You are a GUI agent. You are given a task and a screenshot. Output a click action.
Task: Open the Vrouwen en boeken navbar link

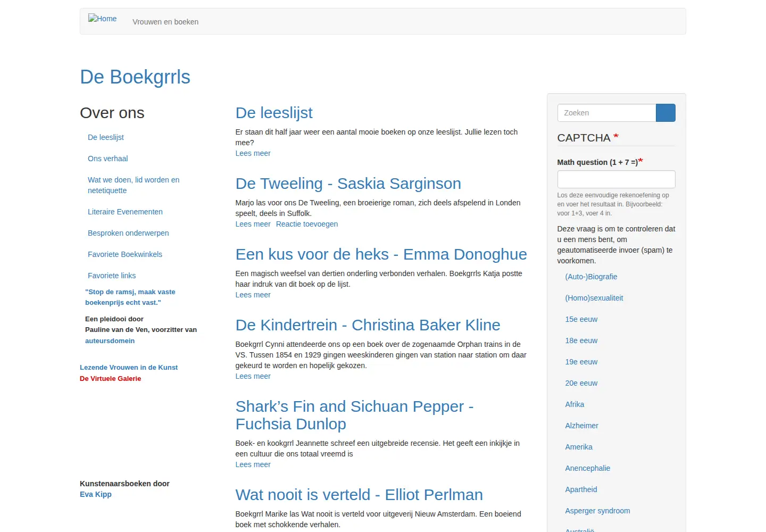tap(165, 22)
